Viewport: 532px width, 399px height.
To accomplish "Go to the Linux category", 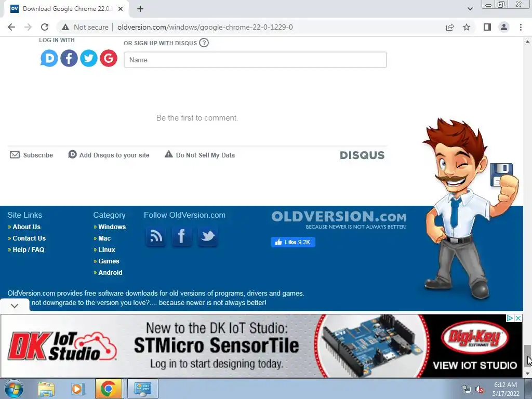I will coord(107,250).
